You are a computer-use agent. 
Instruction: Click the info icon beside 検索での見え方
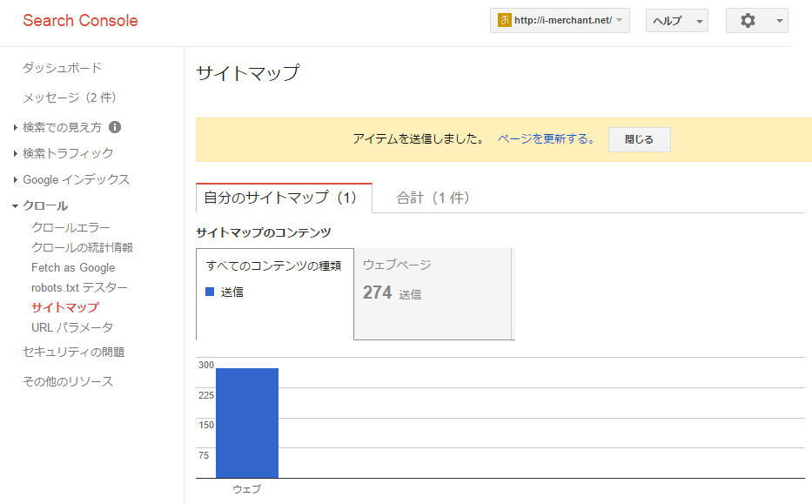click(115, 127)
